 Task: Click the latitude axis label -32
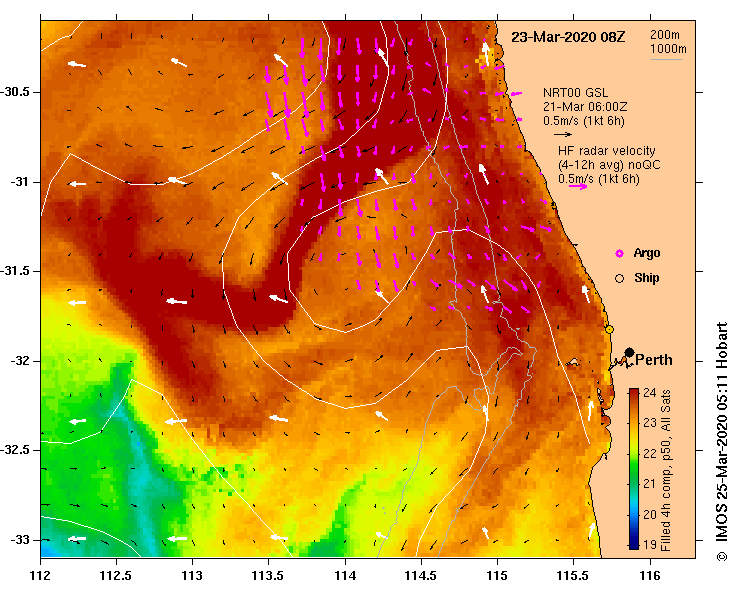19,361
